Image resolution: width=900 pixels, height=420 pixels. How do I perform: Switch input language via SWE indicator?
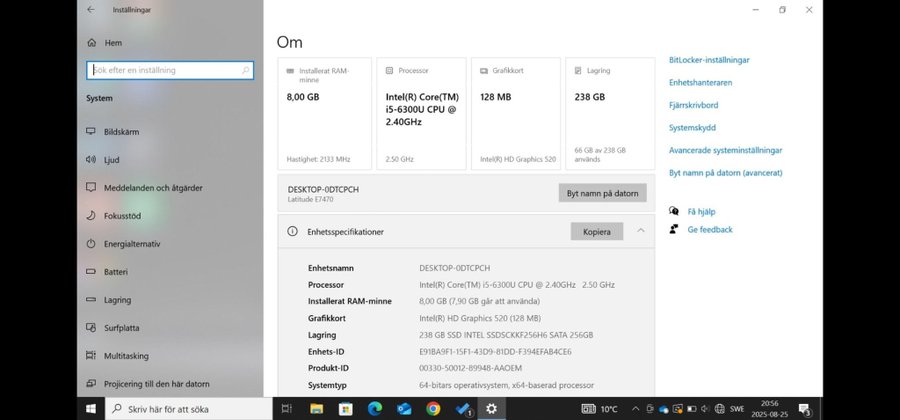pyautogui.click(x=737, y=409)
